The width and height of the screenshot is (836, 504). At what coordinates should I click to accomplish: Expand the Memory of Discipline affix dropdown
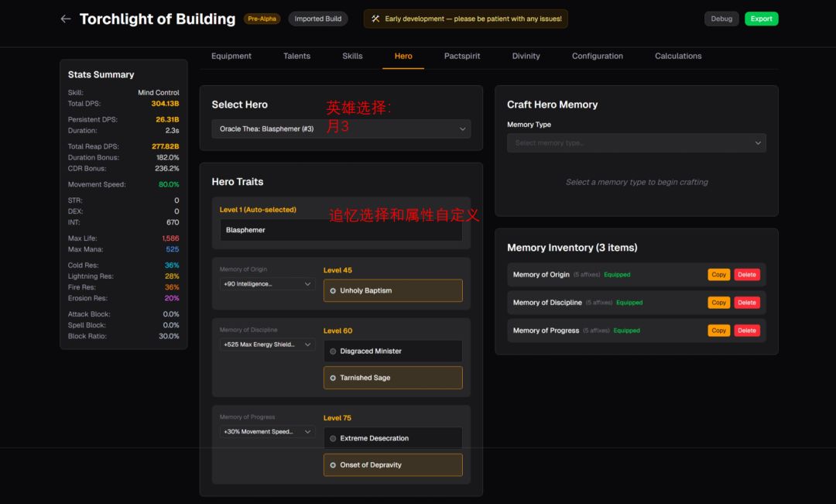pyautogui.click(x=266, y=345)
